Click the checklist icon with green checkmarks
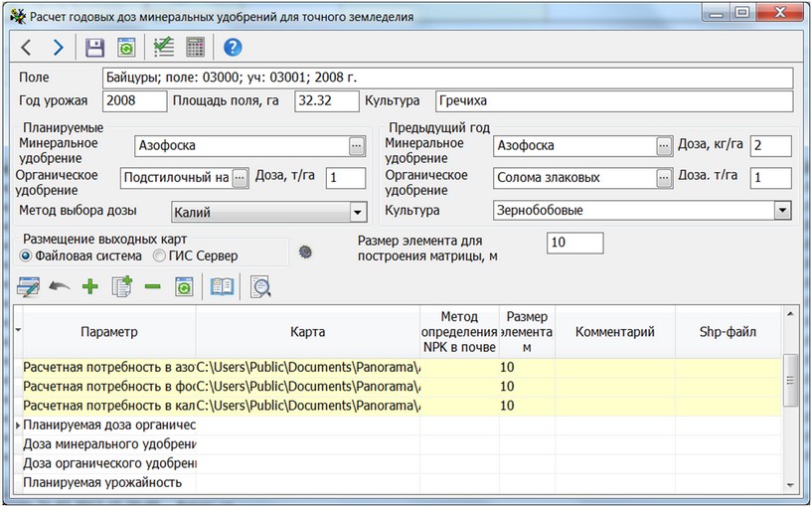The height and width of the screenshot is (507, 812). pyautogui.click(x=163, y=47)
